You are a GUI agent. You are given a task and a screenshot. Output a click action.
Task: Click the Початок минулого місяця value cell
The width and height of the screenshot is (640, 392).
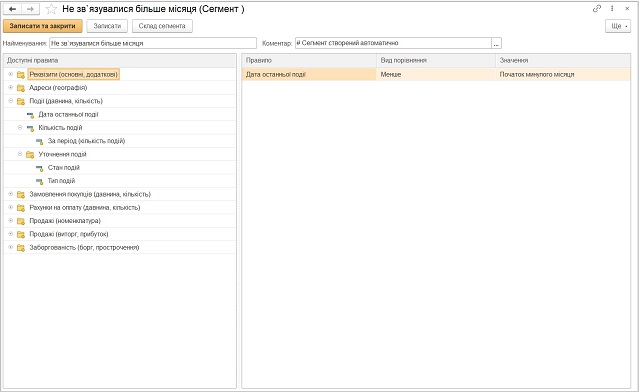[563, 74]
